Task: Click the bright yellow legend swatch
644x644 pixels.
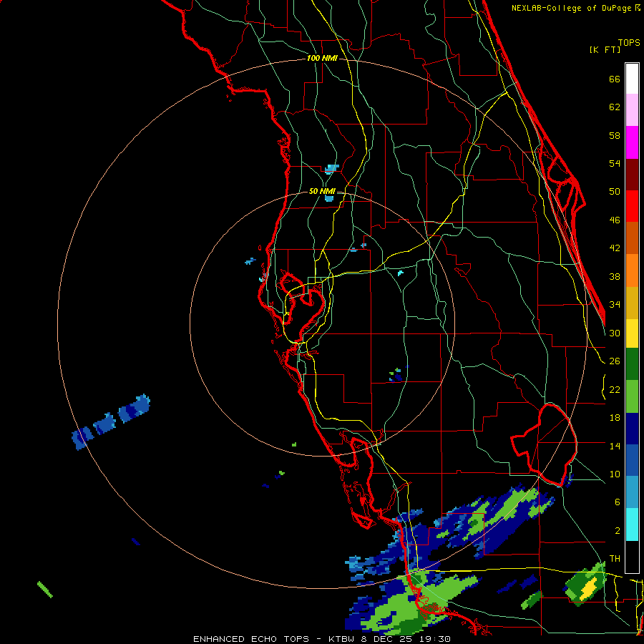Action: (632, 333)
